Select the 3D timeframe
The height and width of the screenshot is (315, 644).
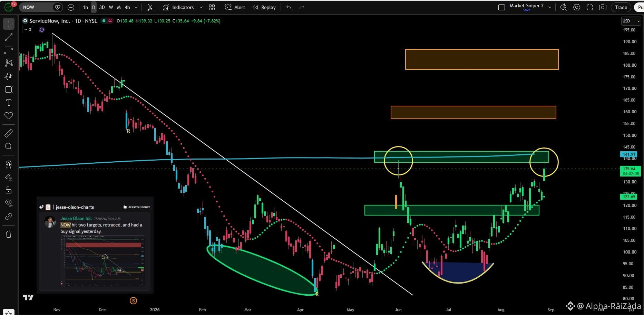point(102,7)
